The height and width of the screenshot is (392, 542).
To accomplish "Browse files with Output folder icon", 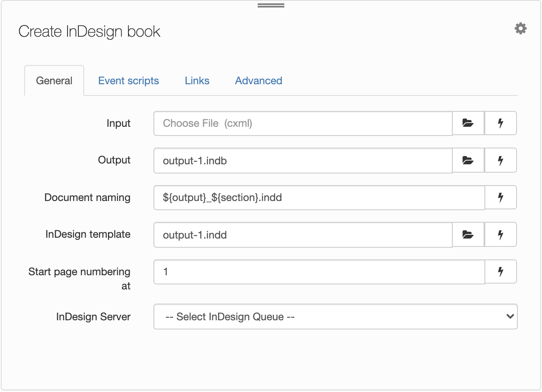I will (468, 160).
